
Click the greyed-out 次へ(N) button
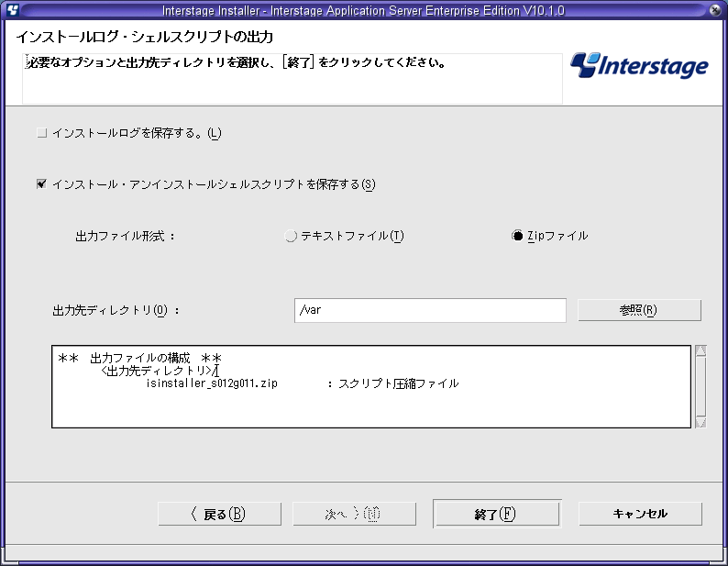(354, 514)
